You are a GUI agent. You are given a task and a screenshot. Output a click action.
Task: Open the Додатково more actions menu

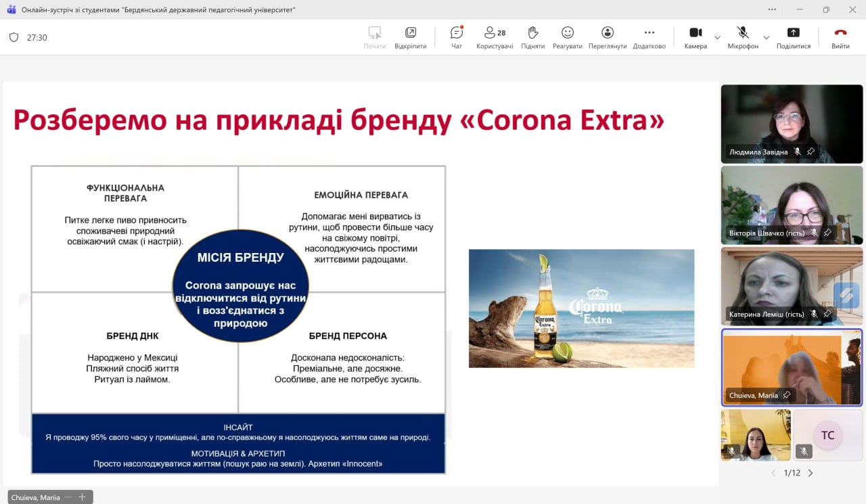pyautogui.click(x=649, y=37)
